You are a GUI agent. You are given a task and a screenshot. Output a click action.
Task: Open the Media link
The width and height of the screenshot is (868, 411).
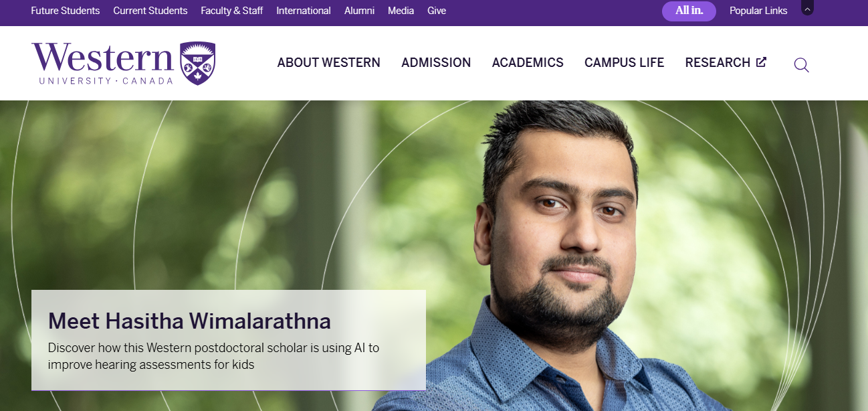point(401,11)
